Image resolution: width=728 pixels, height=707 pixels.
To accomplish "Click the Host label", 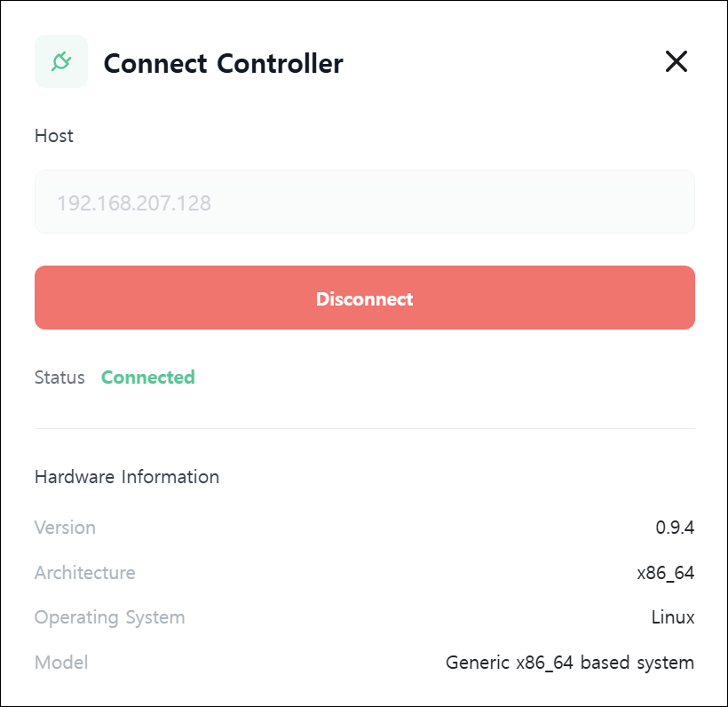I will pyautogui.click(x=54, y=136).
